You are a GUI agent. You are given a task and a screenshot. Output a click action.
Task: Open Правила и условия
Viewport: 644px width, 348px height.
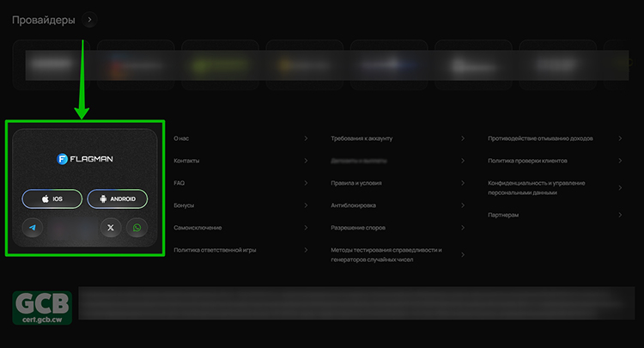pos(356,183)
